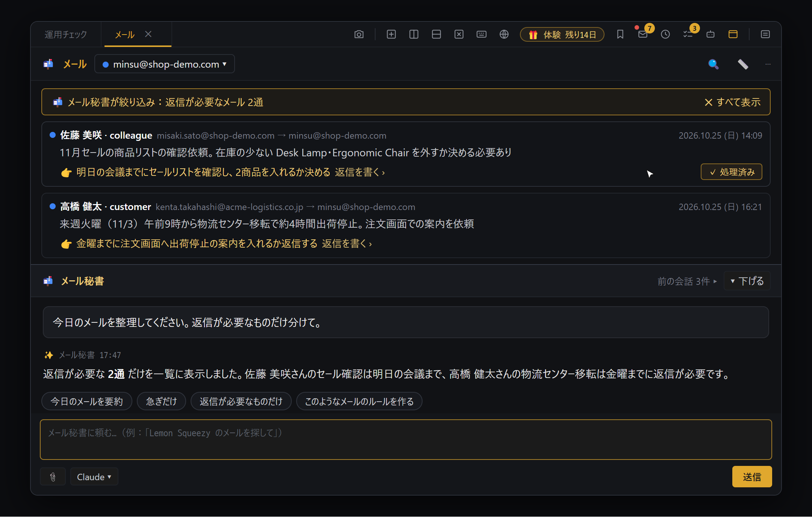
Task: Click 返信を書く for 佐藤 美咲's email
Action: tap(360, 172)
